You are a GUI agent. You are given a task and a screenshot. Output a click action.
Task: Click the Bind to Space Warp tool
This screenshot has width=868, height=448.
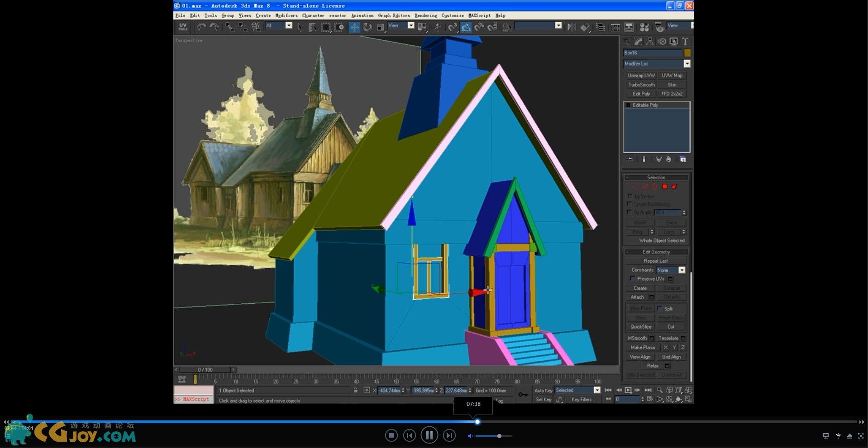click(x=256, y=27)
